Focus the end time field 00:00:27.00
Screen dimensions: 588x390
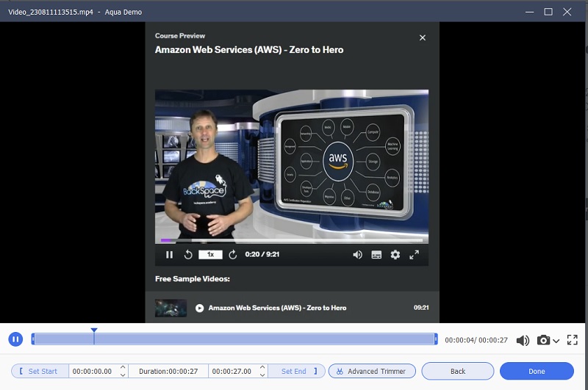pos(232,371)
